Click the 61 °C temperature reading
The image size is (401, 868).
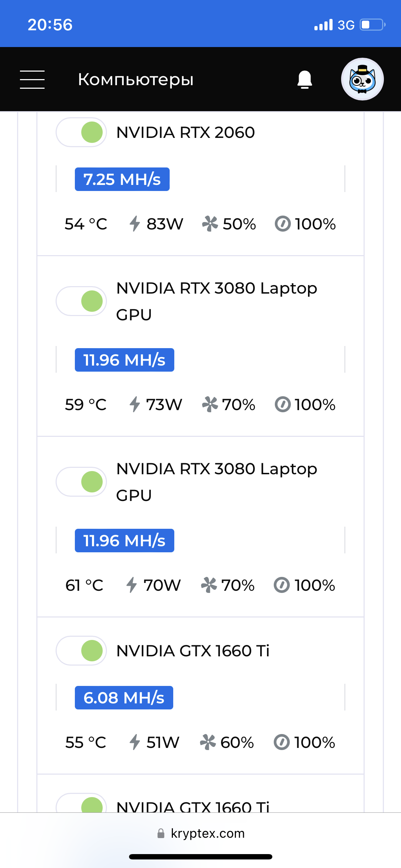84,585
